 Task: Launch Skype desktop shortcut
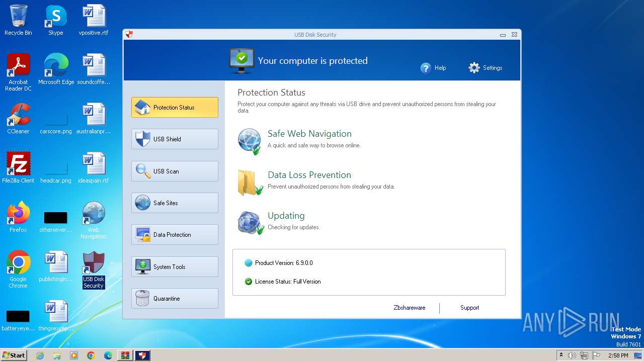(56, 20)
